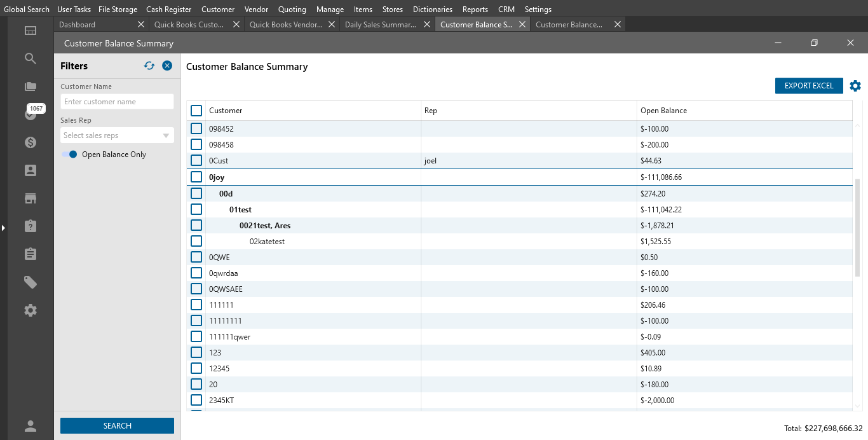
Task: Open the Dictionaries menu
Action: [x=432, y=10]
